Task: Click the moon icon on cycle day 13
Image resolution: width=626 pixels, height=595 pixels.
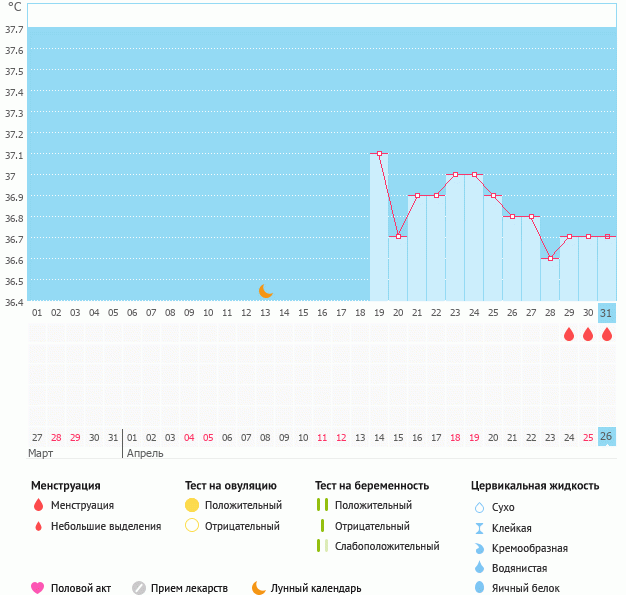Action: 265,291
